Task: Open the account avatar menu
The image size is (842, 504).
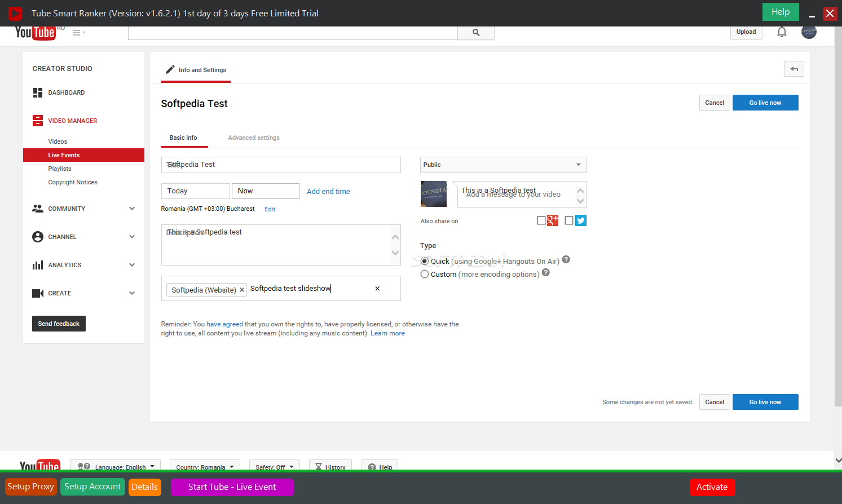Action: (x=809, y=32)
